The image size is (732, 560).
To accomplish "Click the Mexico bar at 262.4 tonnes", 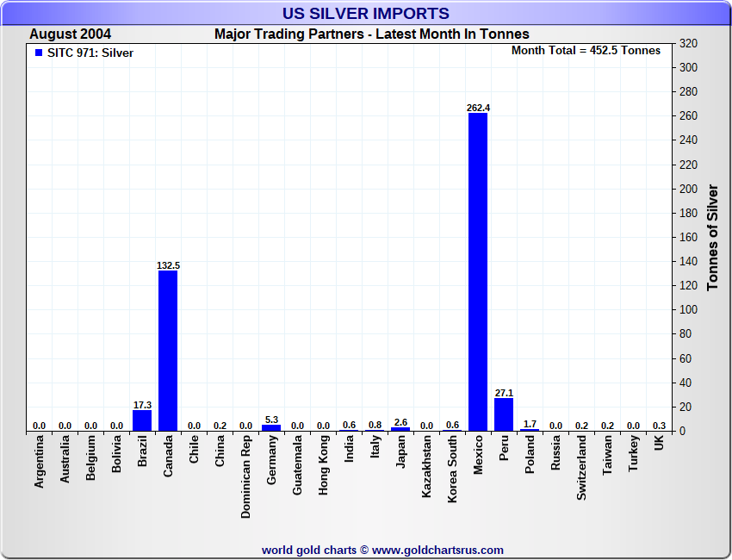I will pos(478,271).
